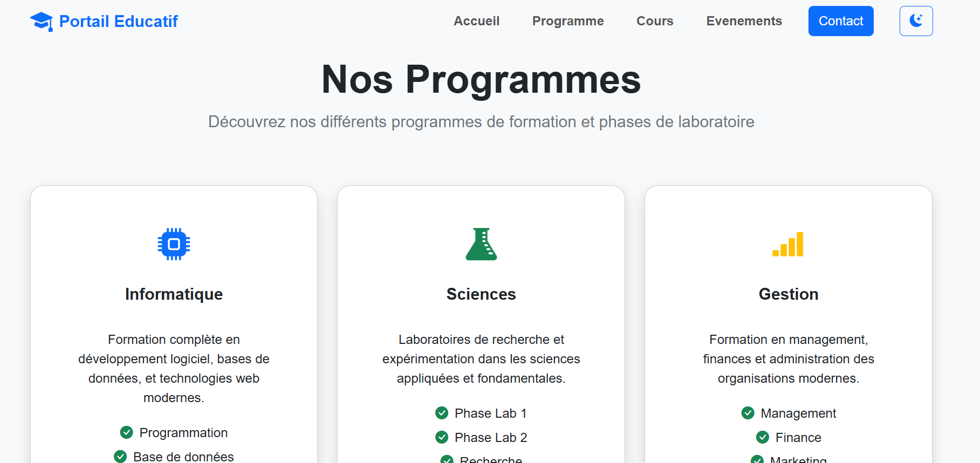The width and height of the screenshot is (980, 463).
Task: Select the Sciences program card heading
Action: 481,294
